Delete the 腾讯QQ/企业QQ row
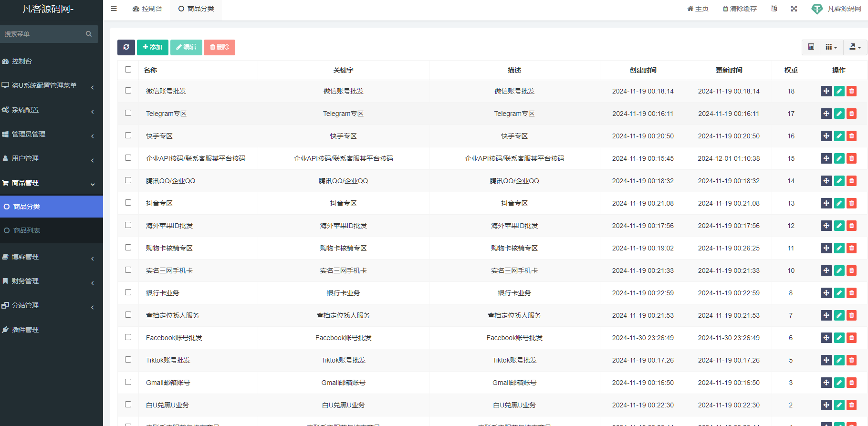868x426 pixels. [851, 181]
